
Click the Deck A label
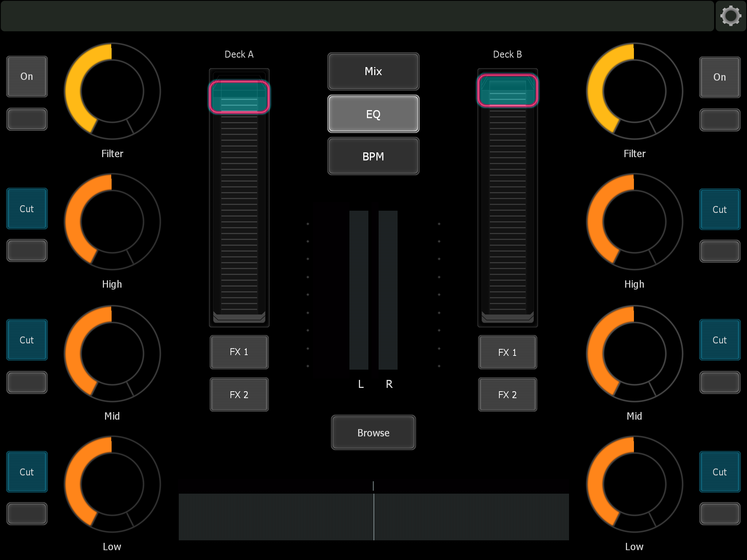point(239,55)
